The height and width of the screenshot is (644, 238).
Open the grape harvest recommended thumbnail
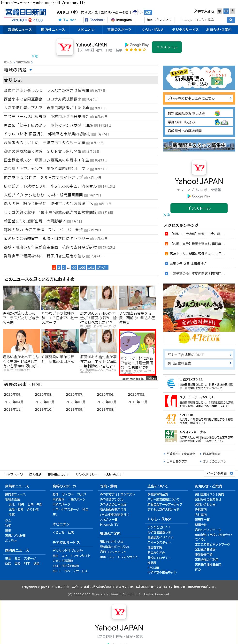click(60, 298)
